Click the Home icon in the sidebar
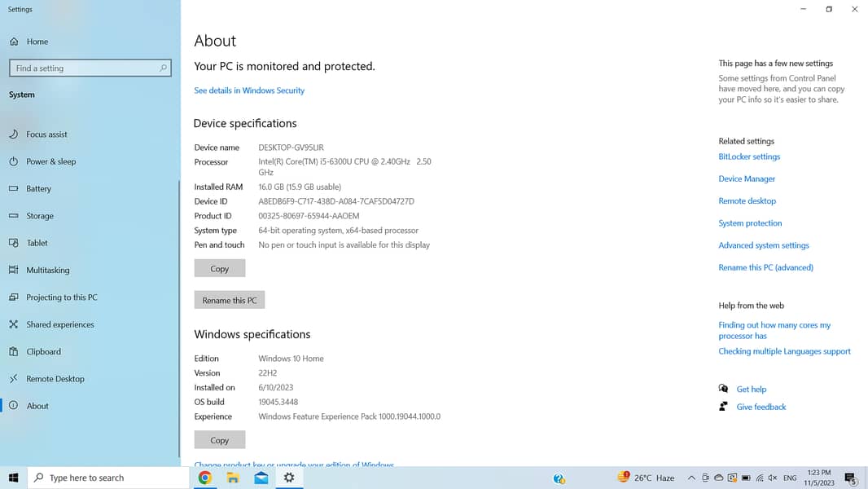 coord(14,42)
